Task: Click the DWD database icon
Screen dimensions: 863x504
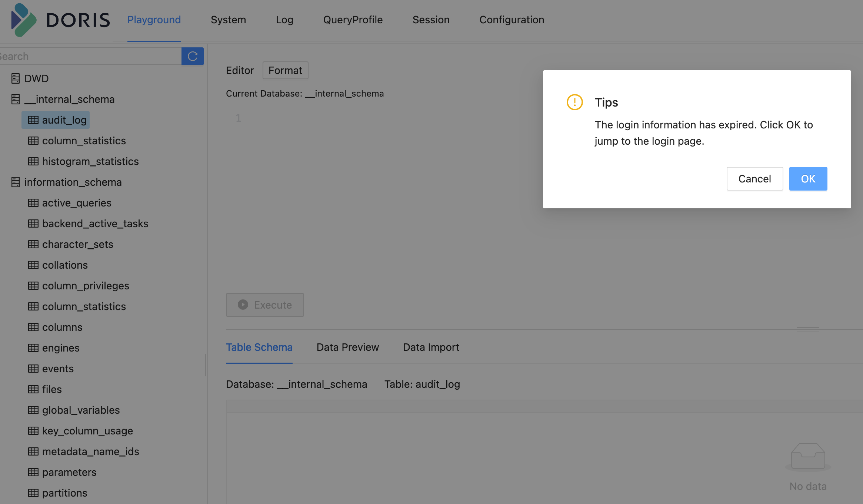Action: pos(15,78)
